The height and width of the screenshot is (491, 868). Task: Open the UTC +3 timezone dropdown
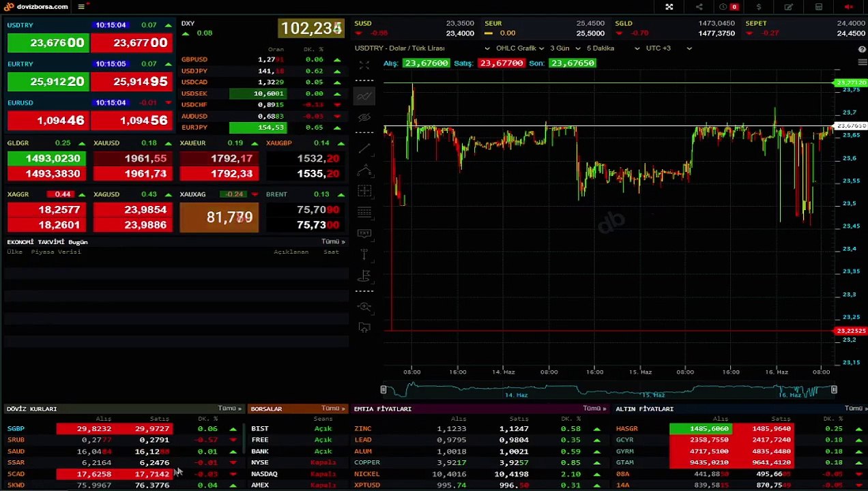(x=669, y=48)
